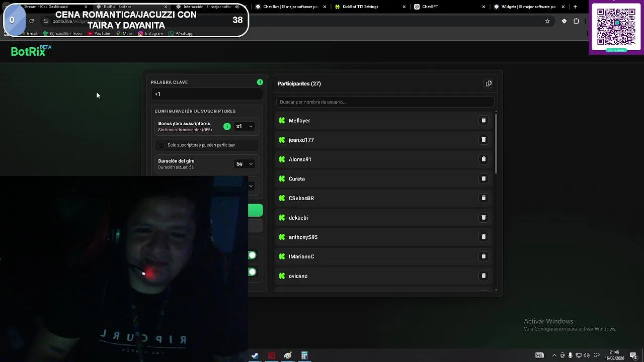The image size is (644, 362).
Task: Delete participant Meflayer
Action: click(x=484, y=121)
